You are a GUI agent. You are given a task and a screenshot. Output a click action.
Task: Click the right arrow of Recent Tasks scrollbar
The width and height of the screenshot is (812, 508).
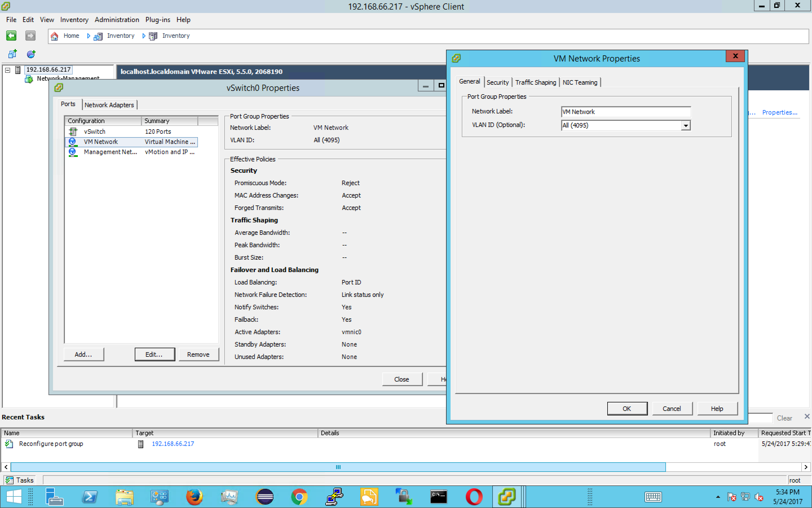[806, 467]
